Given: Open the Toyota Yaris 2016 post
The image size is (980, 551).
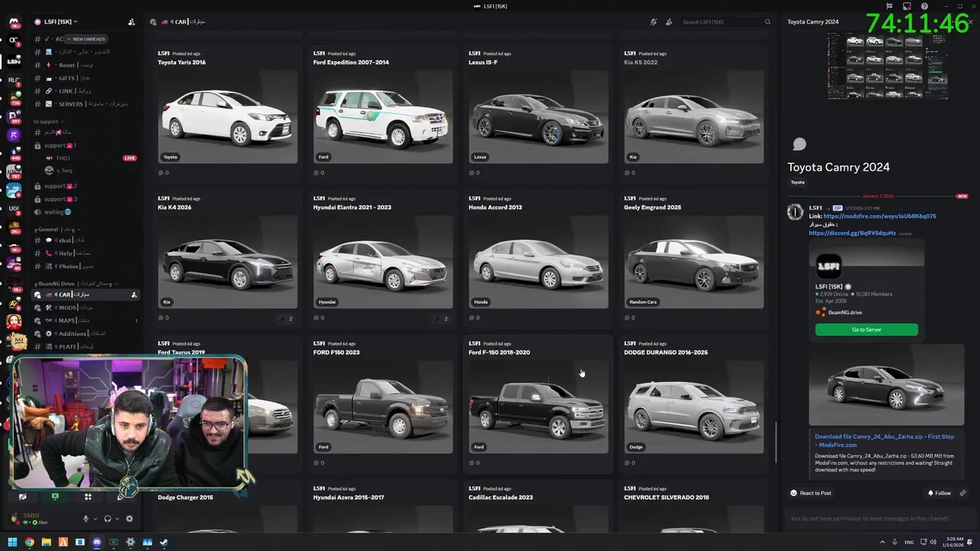Looking at the screenshot, I should pos(227,112).
